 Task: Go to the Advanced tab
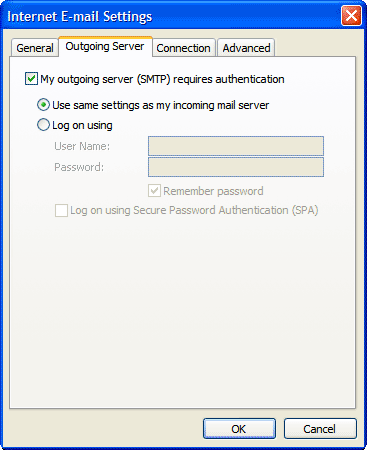pos(246,48)
